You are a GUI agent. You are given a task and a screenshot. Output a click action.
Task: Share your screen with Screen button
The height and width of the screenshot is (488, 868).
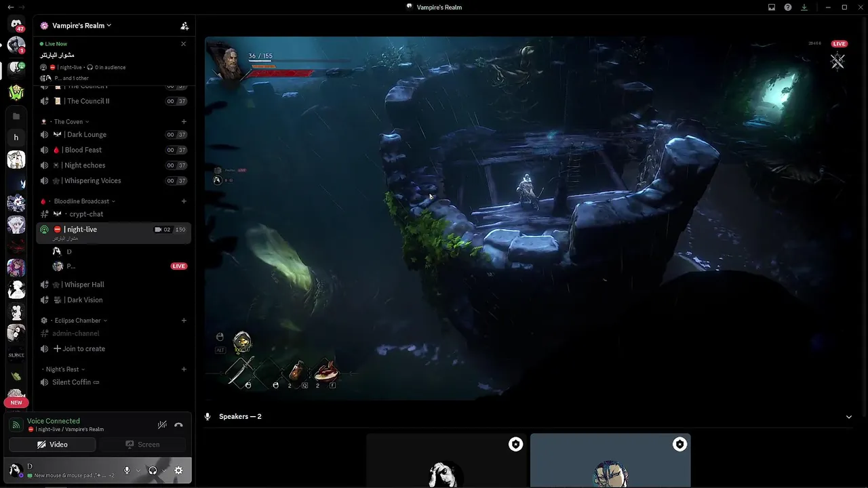pos(143,445)
